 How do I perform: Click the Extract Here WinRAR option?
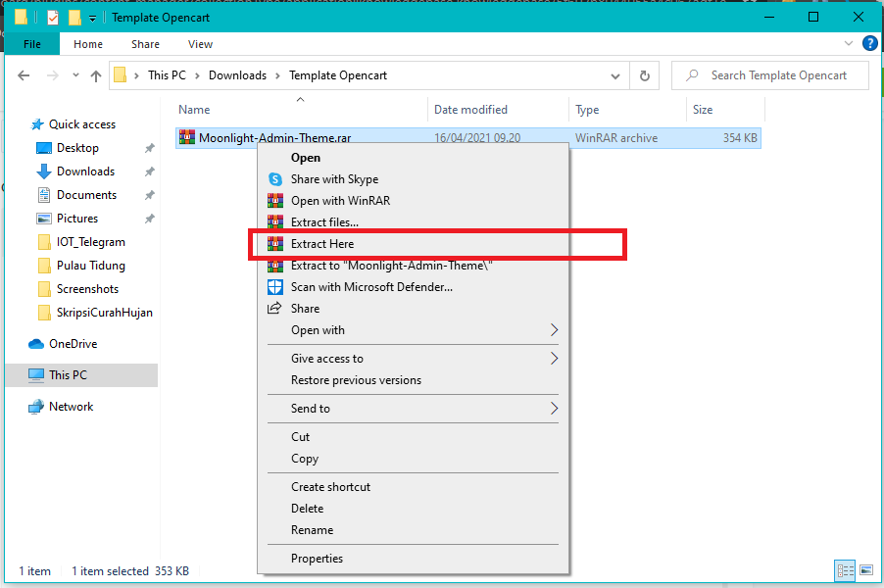pyautogui.click(x=322, y=244)
